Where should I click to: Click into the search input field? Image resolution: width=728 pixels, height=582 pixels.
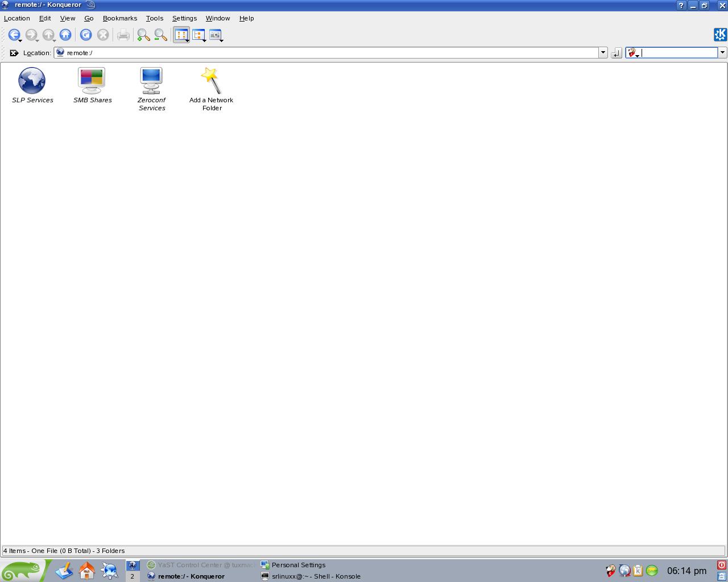(x=679, y=52)
